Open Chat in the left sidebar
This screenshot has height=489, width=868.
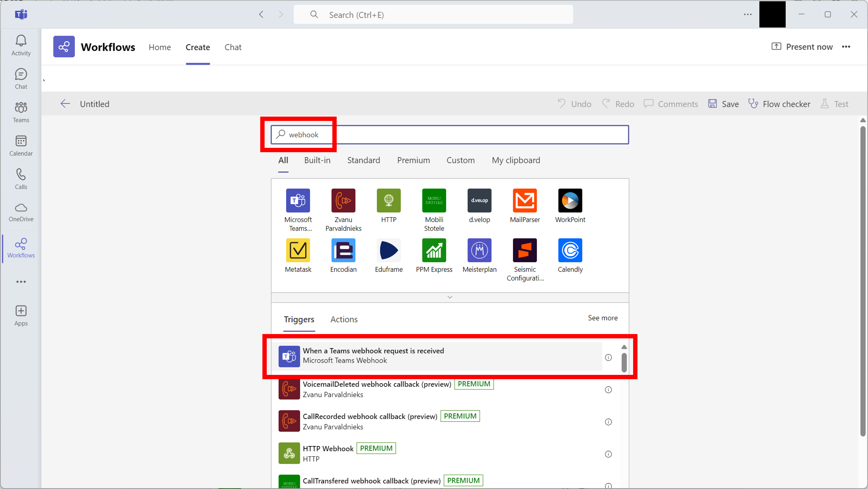(x=21, y=79)
